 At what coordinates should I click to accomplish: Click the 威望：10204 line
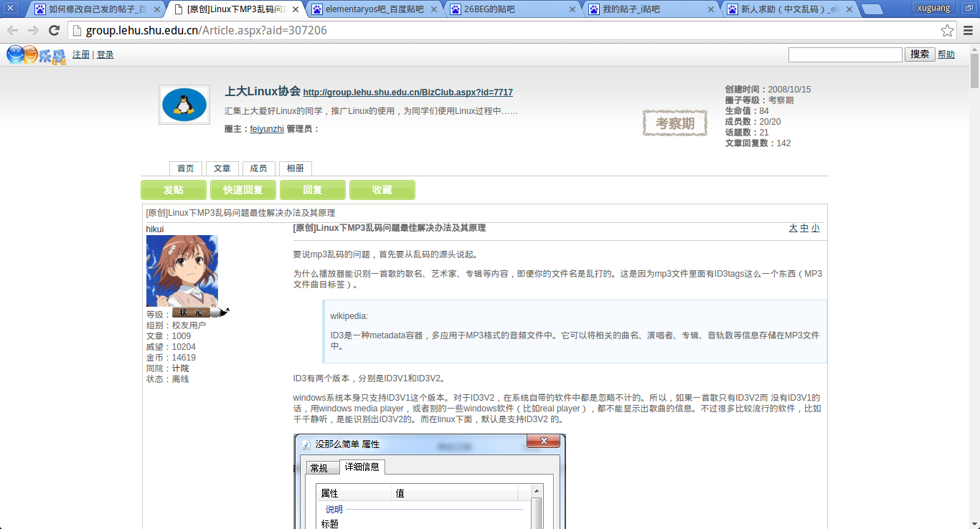(171, 347)
